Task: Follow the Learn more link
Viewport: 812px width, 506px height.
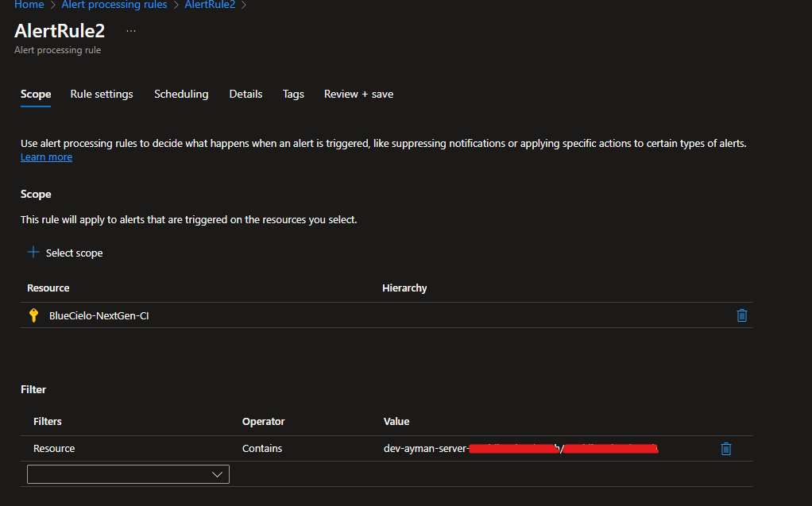Action: click(x=46, y=157)
